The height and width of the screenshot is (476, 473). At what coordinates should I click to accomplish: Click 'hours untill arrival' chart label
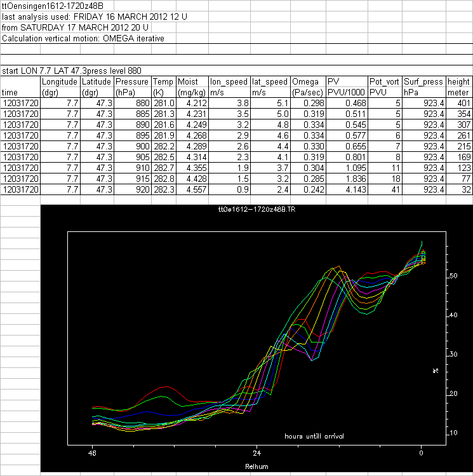click(x=314, y=436)
